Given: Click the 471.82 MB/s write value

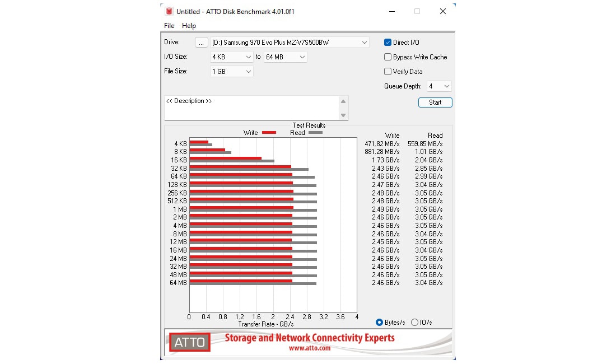Looking at the screenshot, I should pyautogui.click(x=382, y=144).
